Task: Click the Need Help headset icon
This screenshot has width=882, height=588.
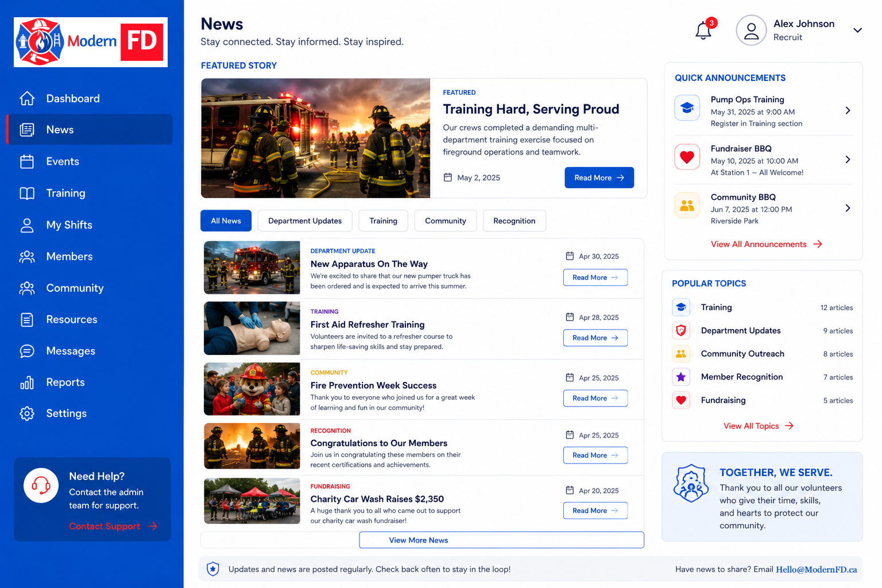Action: coord(41,485)
